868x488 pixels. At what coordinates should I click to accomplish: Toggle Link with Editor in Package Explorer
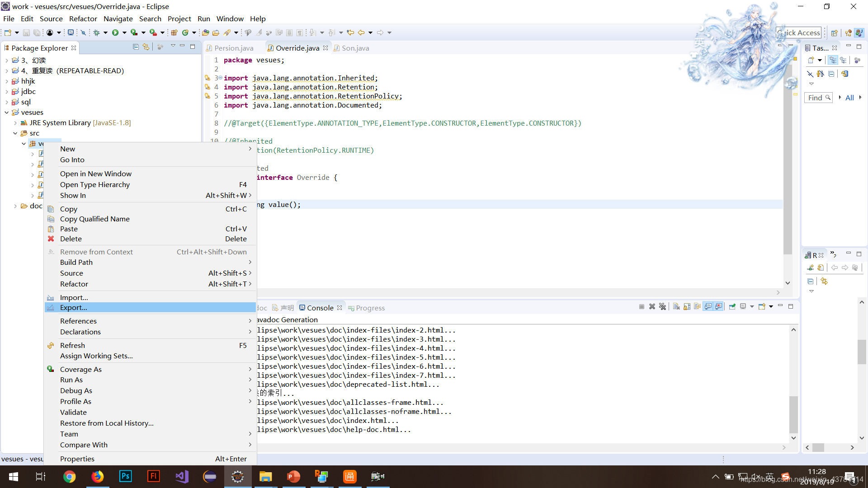146,47
